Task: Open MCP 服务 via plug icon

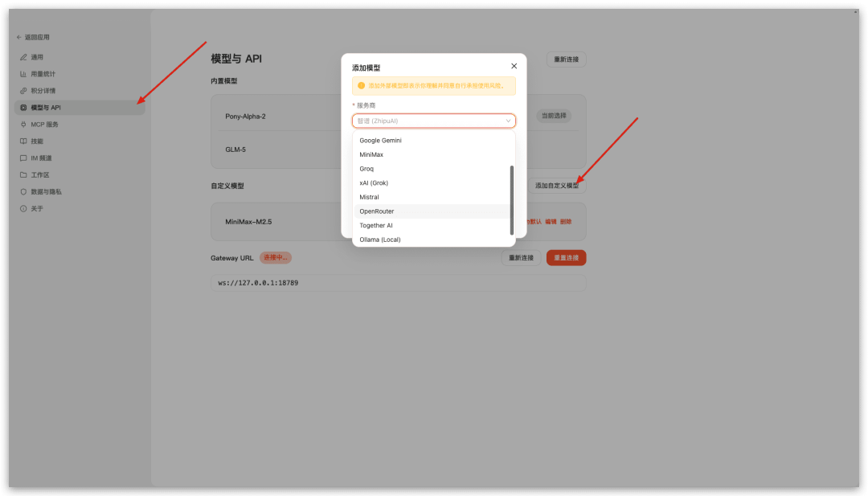Action: pos(24,125)
